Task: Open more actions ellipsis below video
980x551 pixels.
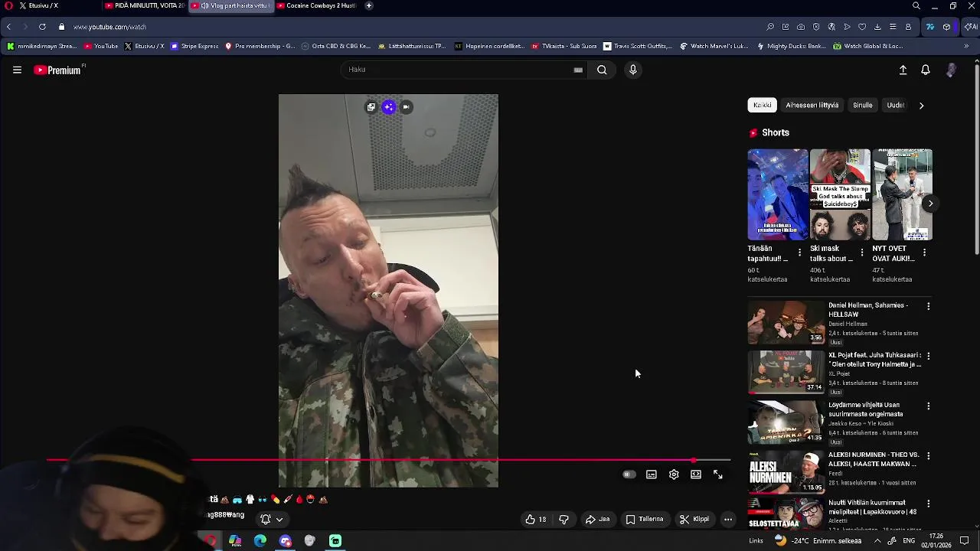Action: click(x=728, y=519)
